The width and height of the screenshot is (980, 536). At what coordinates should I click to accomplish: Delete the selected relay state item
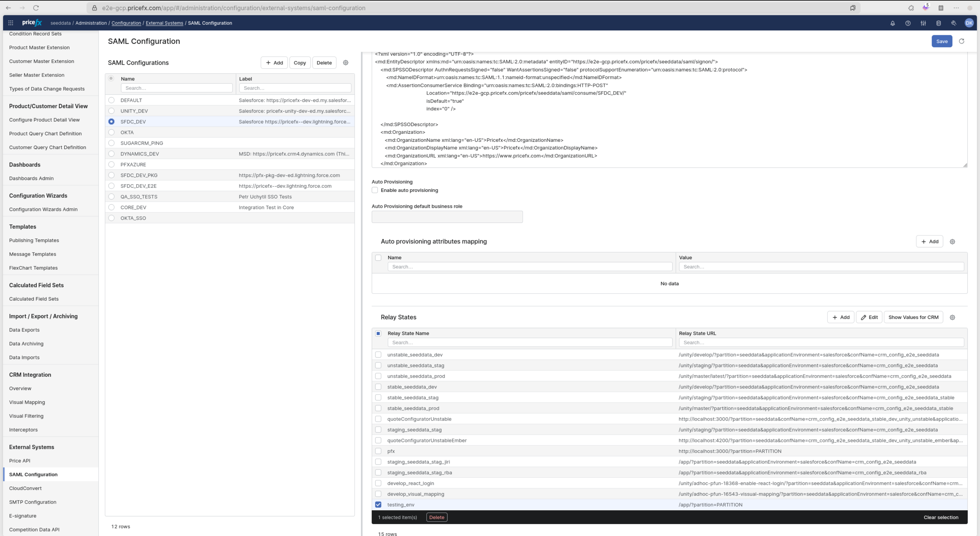pos(436,517)
